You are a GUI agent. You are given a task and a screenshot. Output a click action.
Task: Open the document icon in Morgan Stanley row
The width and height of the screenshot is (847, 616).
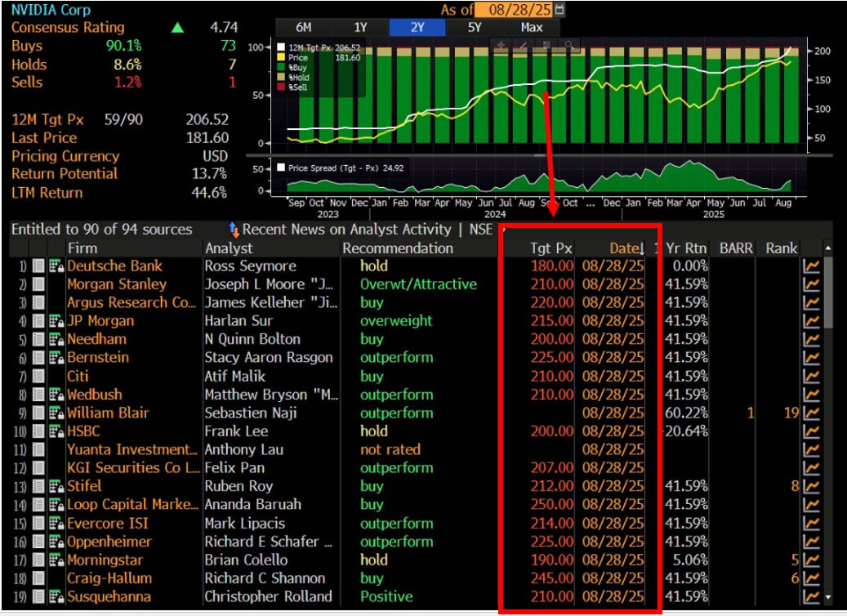coord(38,284)
